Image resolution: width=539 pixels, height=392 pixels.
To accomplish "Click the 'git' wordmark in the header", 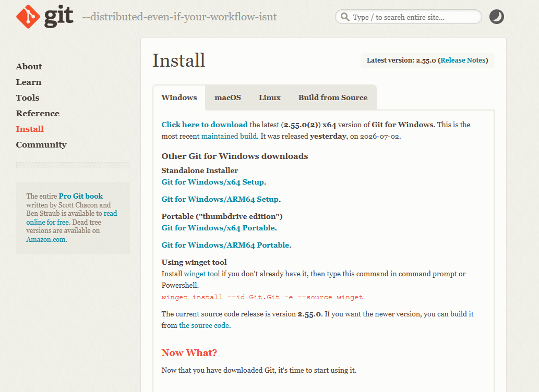I will click(59, 17).
